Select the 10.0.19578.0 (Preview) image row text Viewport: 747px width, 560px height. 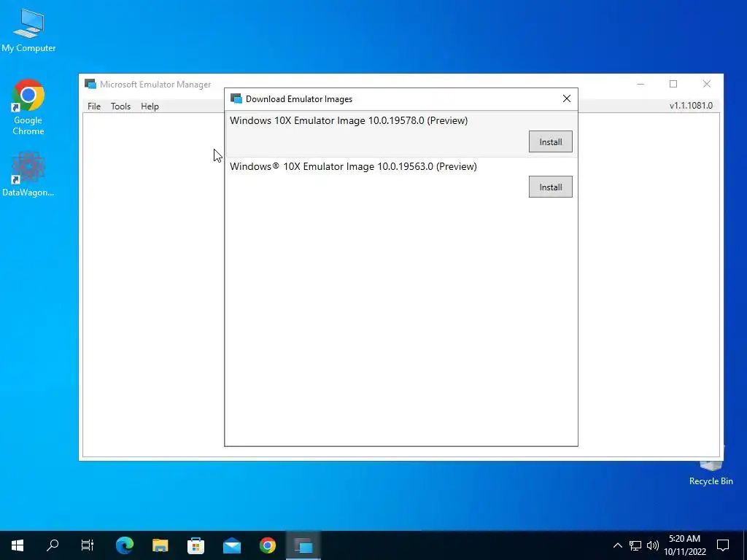coord(349,120)
